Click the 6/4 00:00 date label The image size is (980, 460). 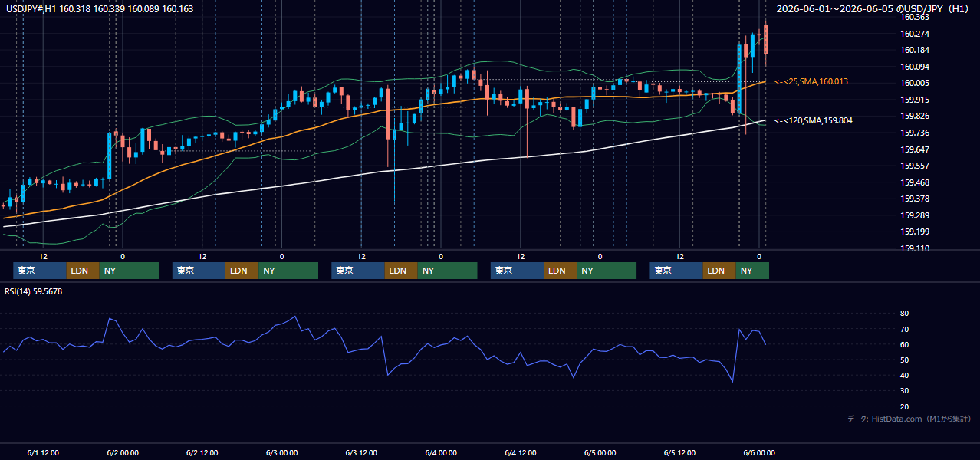click(441, 453)
